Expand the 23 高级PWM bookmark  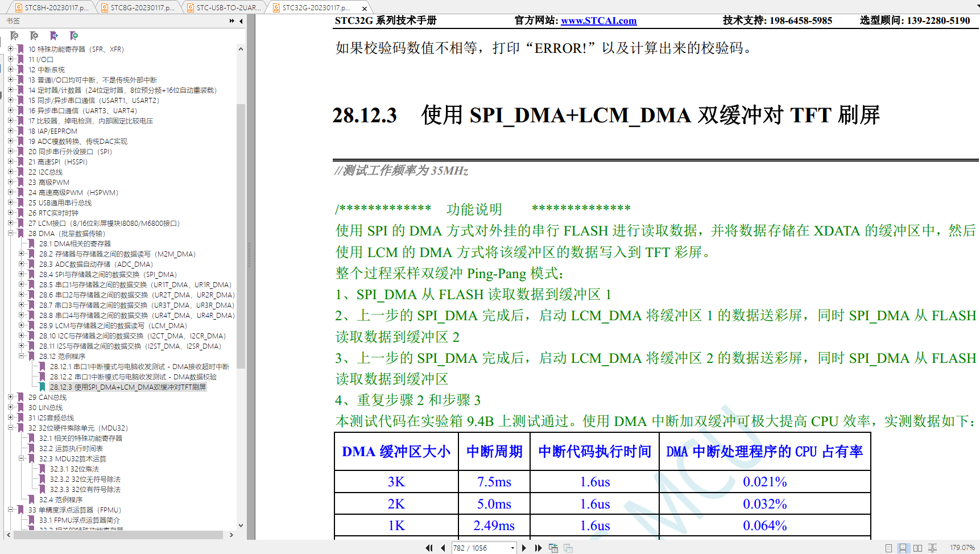click(10, 182)
